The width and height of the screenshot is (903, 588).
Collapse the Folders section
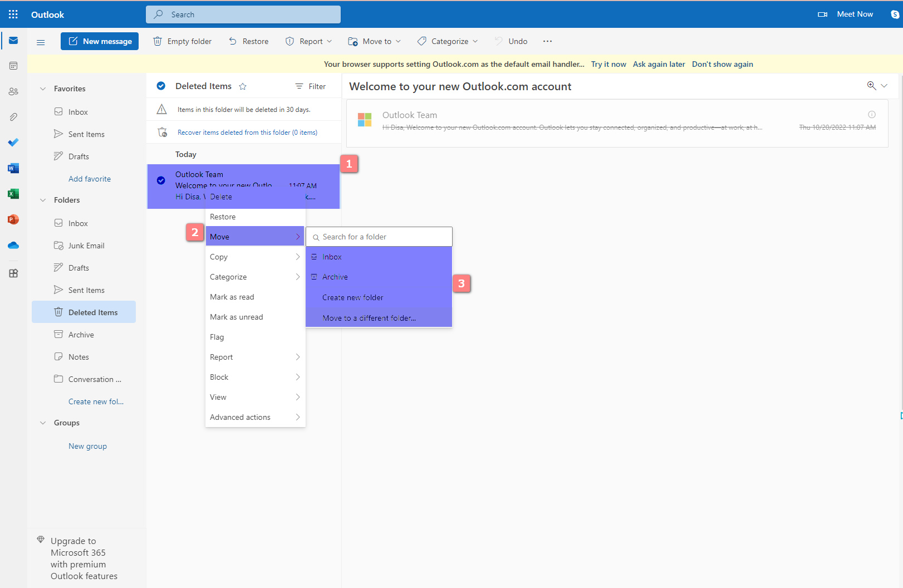point(43,200)
